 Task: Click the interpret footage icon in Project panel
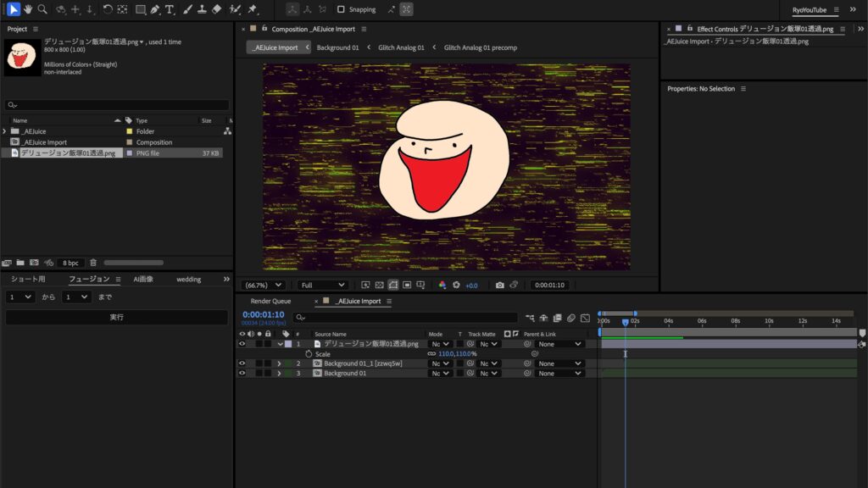(x=7, y=263)
